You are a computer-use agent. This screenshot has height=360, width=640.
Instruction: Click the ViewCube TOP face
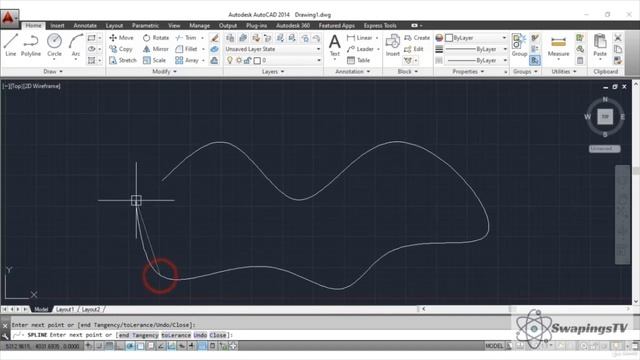(x=605, y=117)
